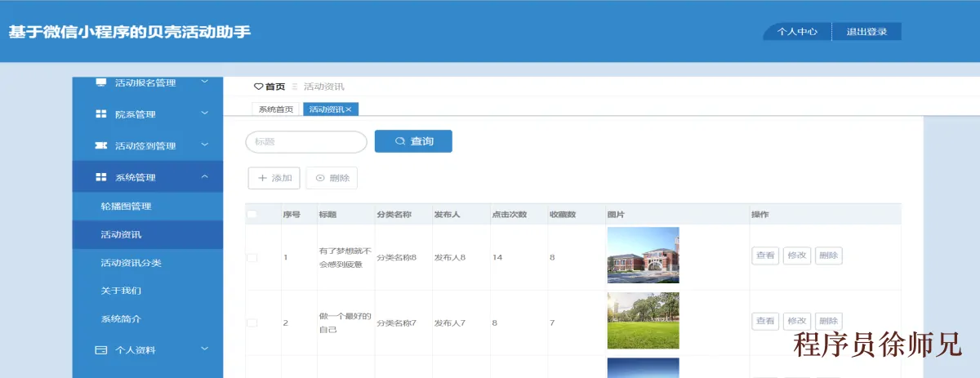
Task: Click the heart icon beside 首页 breadcrumb
Action: click(258, 87)
